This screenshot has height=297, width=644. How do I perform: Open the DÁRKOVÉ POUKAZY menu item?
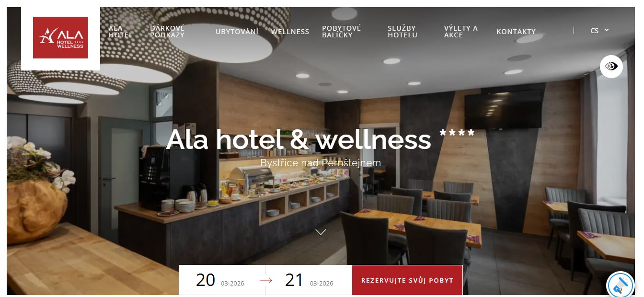(x=167, y=32)
